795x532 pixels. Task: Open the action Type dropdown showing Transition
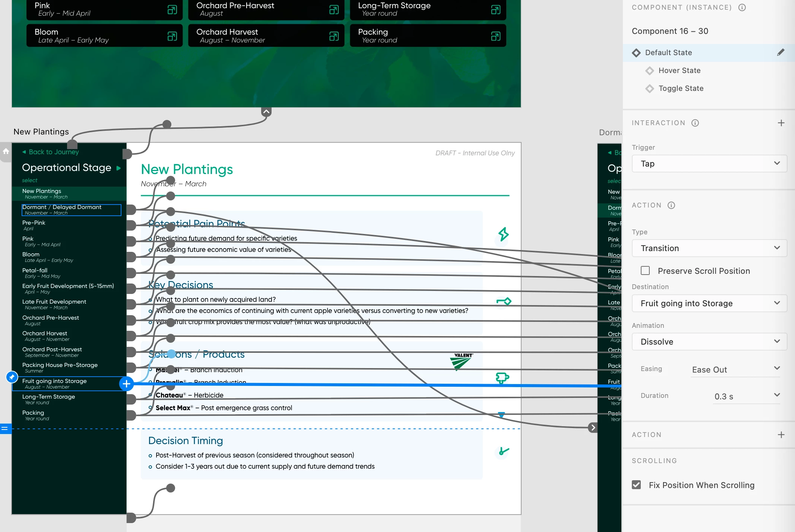pos(709,248)
